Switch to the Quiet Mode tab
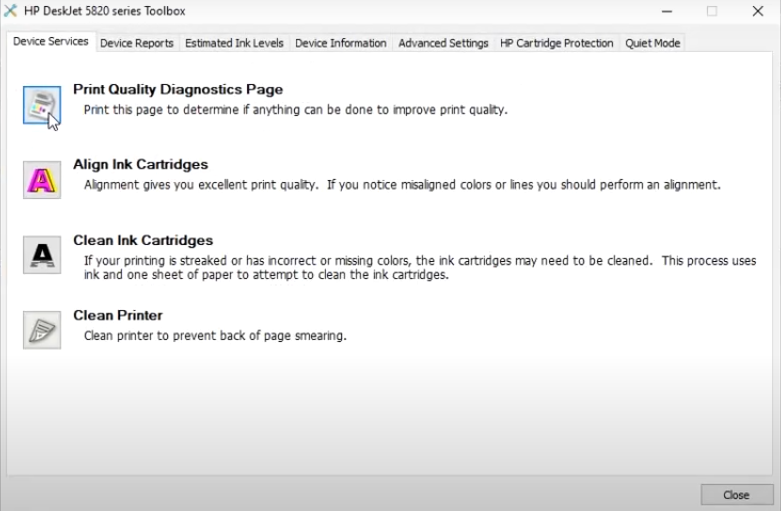Screen dimensions: 781x511 coord(652,43)
